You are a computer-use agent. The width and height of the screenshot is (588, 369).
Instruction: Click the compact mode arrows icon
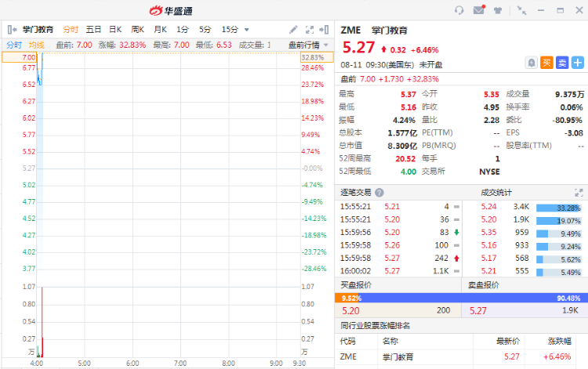521,10
